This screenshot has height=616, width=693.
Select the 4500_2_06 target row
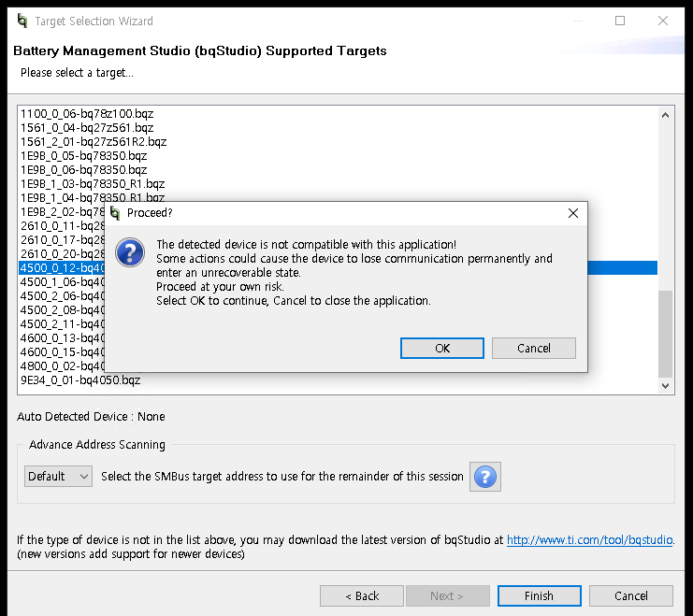coord(63,296)
